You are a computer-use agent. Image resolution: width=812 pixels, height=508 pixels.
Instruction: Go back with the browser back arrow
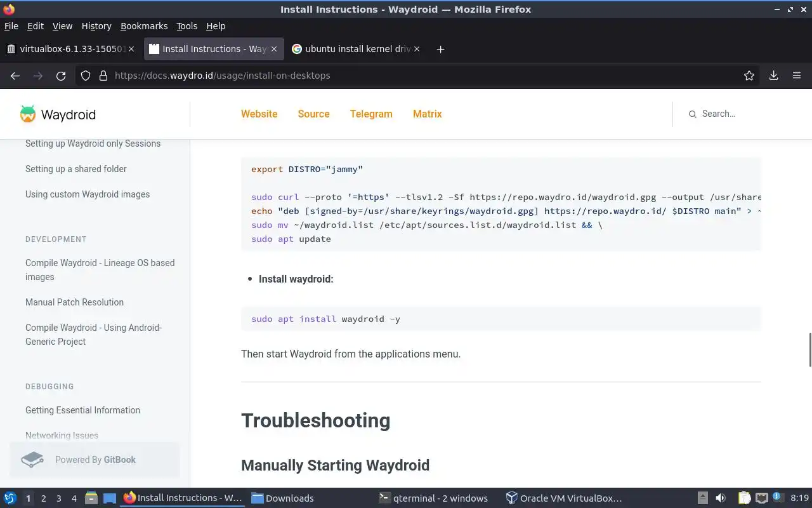tap(15, 76)
